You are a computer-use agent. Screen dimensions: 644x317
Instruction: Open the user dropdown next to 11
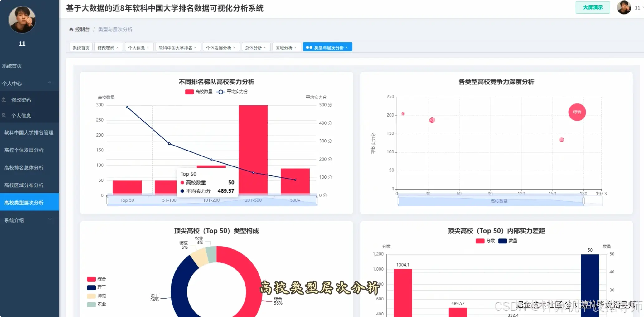(x=638, y=8)
